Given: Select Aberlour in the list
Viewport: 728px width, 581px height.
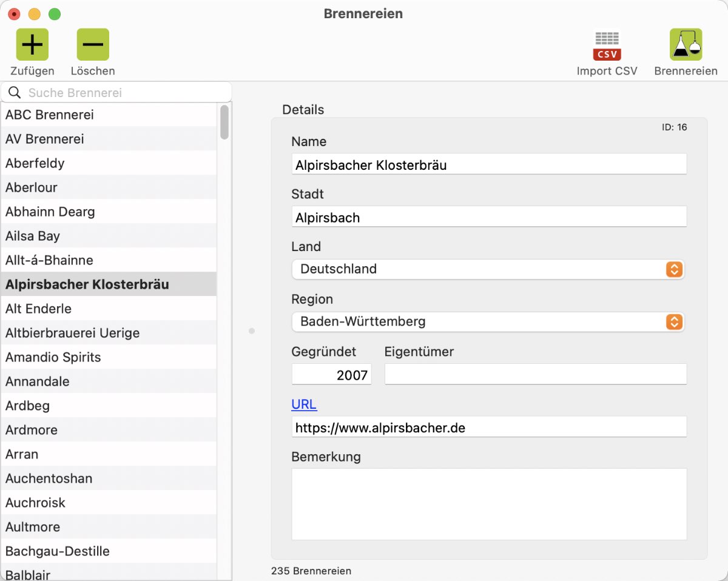Looking at the screenshot, I should [109, 187].
